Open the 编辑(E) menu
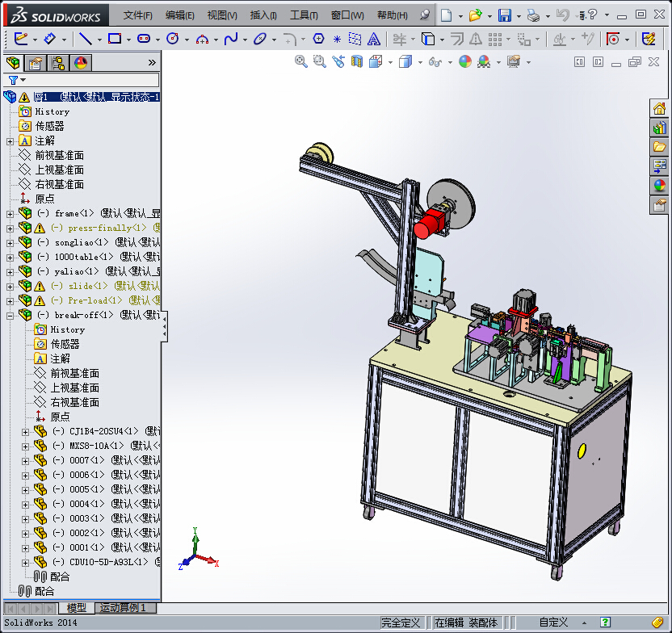 coord(179,15)
